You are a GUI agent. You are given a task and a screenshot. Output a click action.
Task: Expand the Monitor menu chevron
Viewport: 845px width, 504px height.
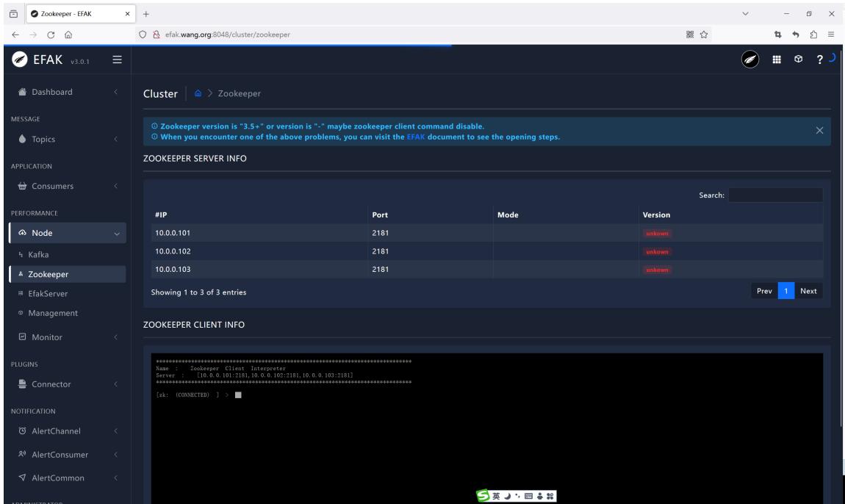(116, 337)
